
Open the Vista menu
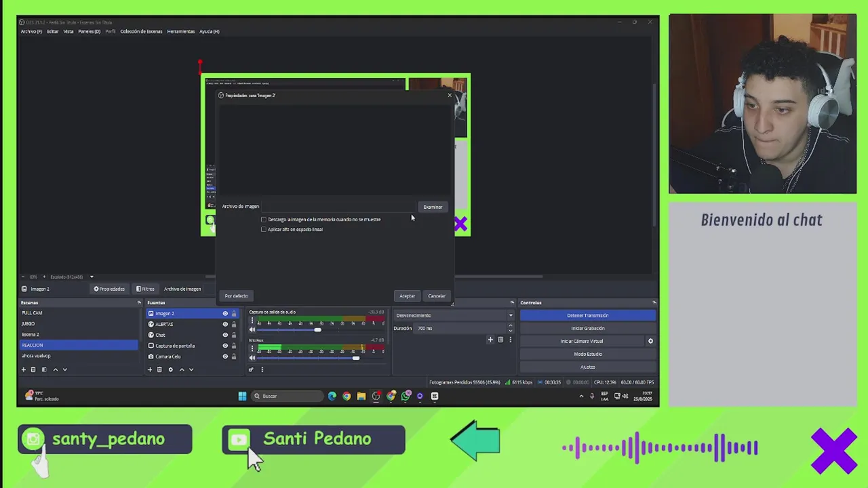click(x=68, y=31)
